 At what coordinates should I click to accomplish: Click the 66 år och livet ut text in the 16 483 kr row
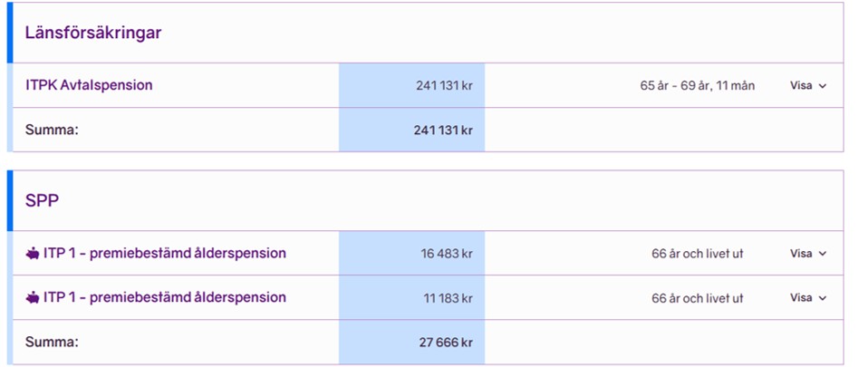coord(698,254)
